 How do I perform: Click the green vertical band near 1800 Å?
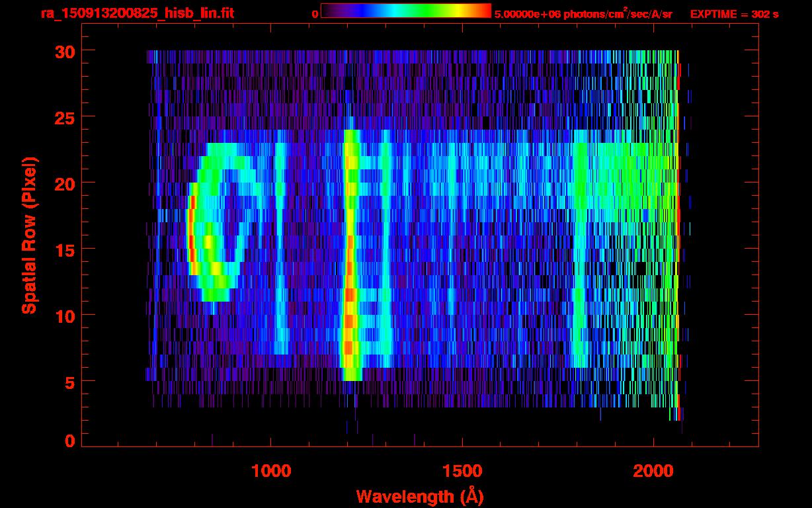(581, 251)
